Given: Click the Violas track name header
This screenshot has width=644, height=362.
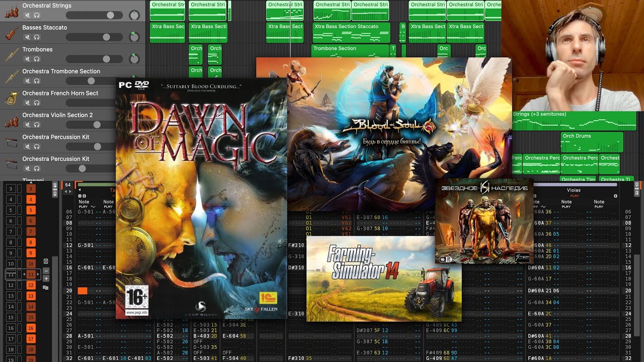Looking at the screenshot, I should click(574, 190).
